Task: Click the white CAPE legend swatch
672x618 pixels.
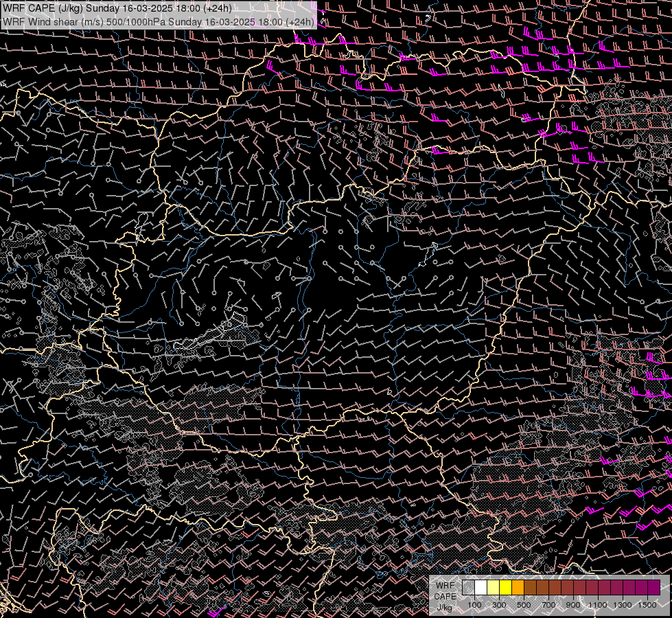Action: [481, 587]
